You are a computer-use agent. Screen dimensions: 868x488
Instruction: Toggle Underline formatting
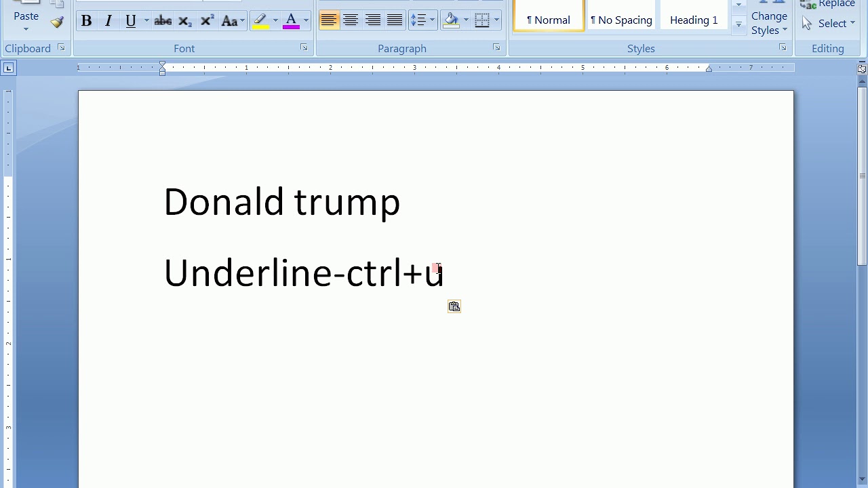(131, 21)
